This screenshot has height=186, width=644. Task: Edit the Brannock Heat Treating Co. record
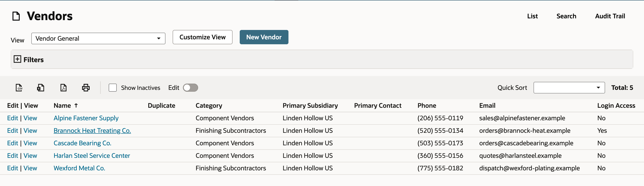tap(13, 131)
